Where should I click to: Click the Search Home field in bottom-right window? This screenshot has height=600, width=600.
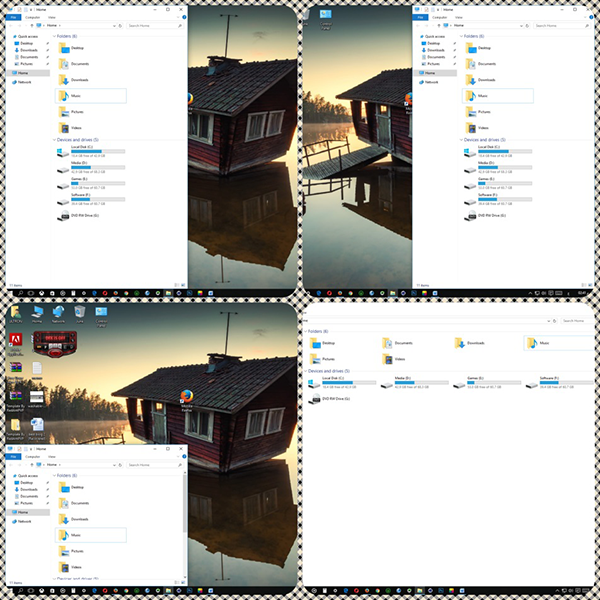(577, 321)
